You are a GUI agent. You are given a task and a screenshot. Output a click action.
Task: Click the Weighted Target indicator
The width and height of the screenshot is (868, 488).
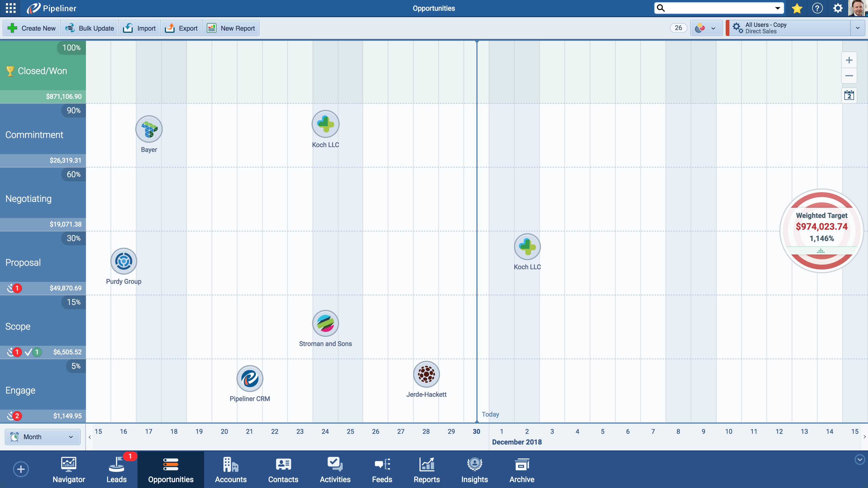pos(821,231)
